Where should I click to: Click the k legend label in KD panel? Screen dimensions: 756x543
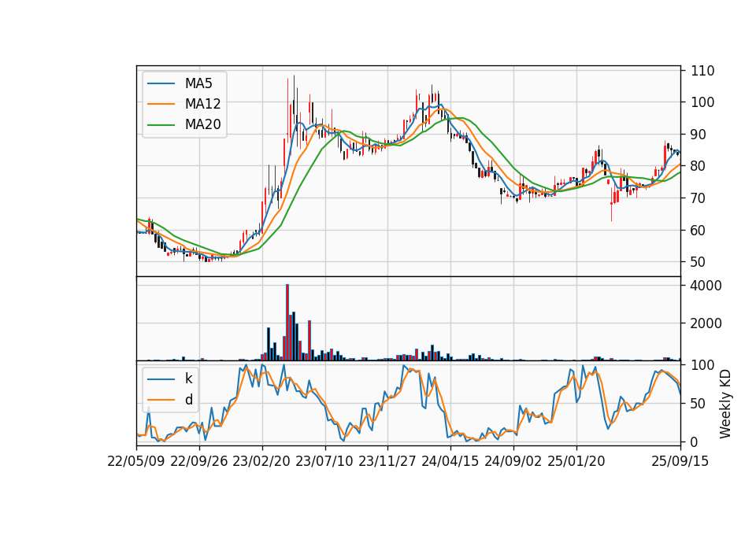(x=188, y=379)
